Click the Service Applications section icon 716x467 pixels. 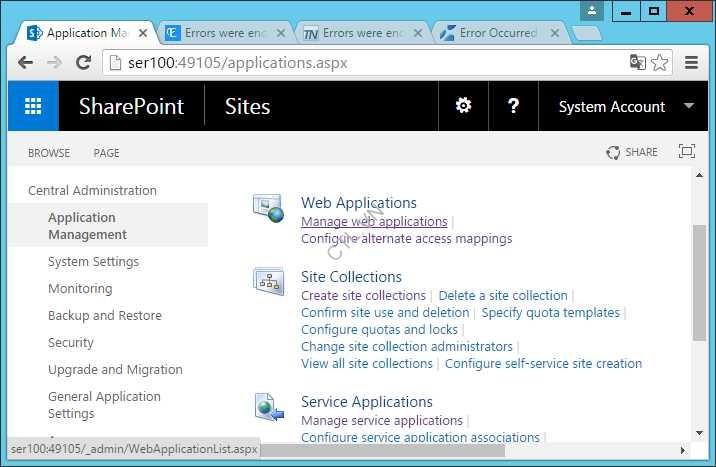click(x=268, y=407)
